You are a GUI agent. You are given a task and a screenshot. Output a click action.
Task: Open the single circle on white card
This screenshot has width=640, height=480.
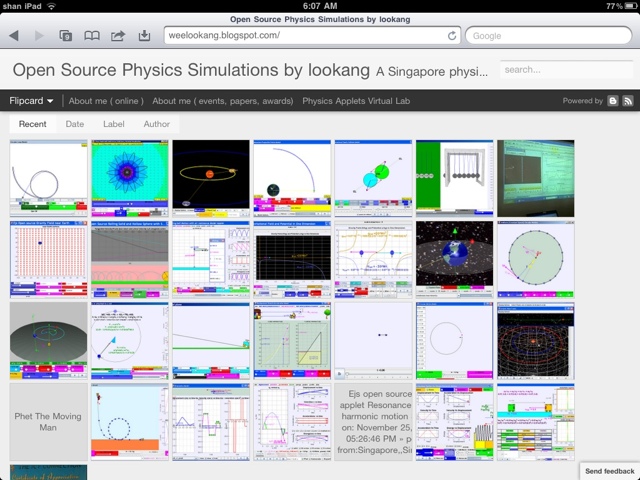(455, 341)
